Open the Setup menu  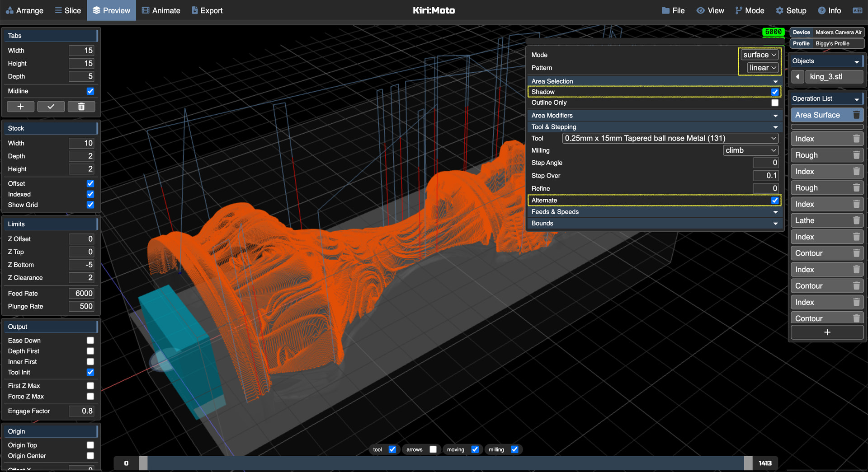point(791,10)
